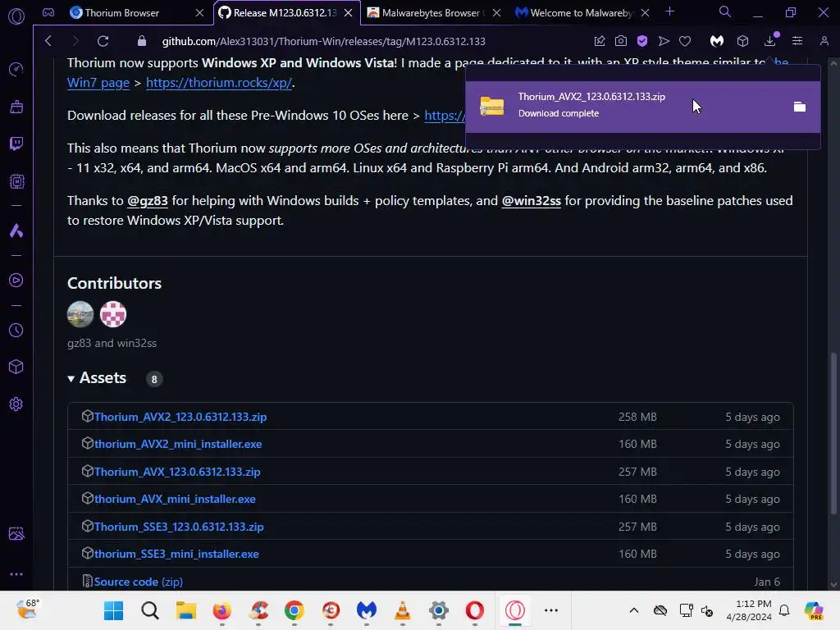The height and width of the screenshot is (630, 840).
Task: Open notification bell in taskbar
Action: click(784, 610)
